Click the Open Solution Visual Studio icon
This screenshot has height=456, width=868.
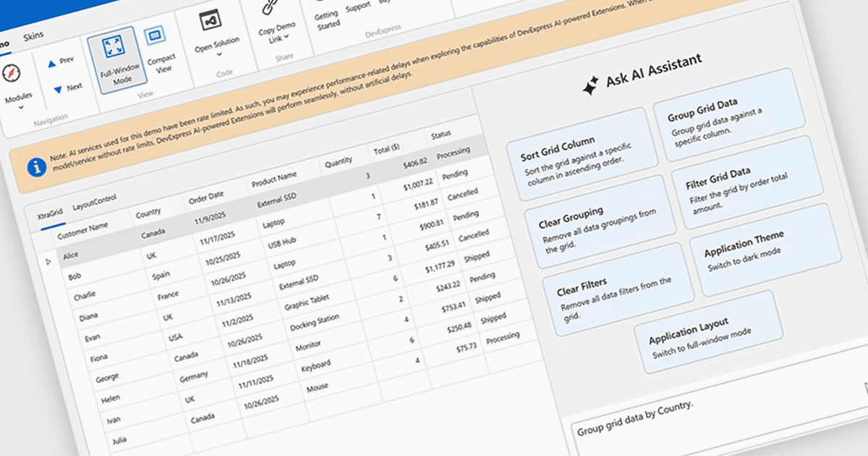[210, 20]
